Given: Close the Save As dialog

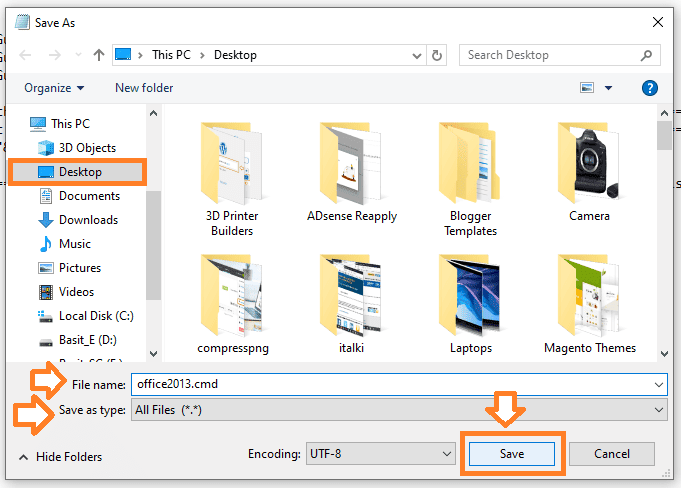Looking at the screenshot, I should coord(658,22).
